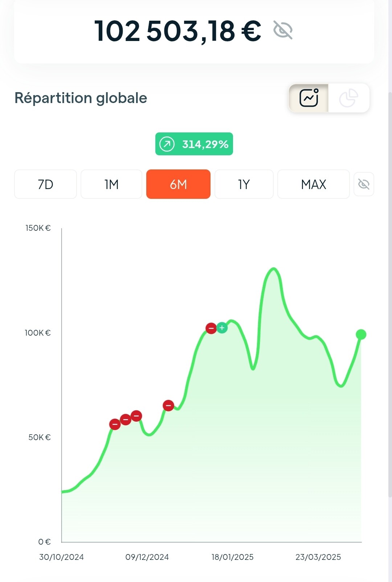The height and width of the screenshot is (582, 392).
Task: Click the green endpoint dot on chart
Action: pos(361,335)
